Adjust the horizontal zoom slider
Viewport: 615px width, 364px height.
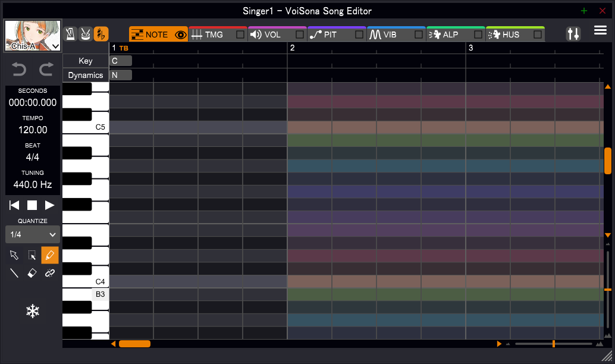(553, 344)
